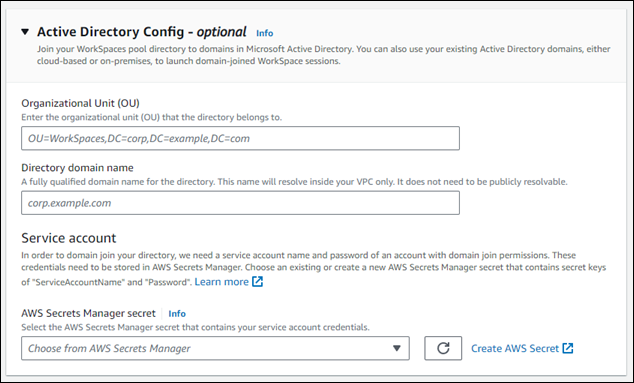
Task: Open the Learn more link
Action: coord(222,282)
